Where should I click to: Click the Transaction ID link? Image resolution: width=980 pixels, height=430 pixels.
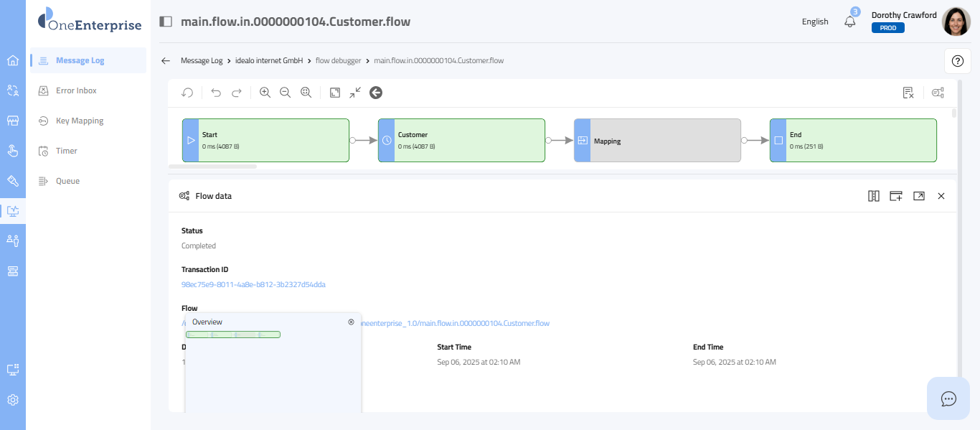tap(253, 284)
